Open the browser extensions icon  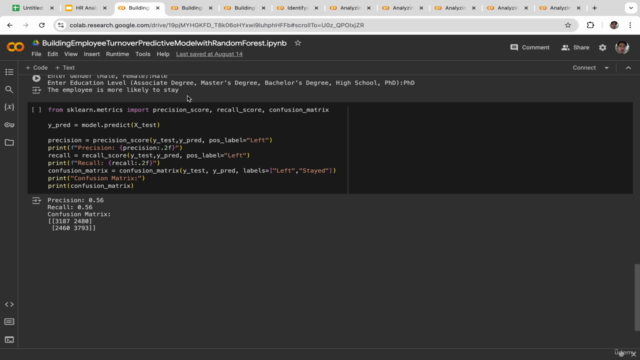pyautogui.click(x=590, y=25)
